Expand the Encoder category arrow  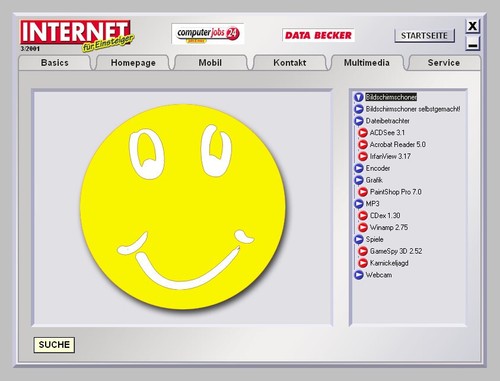click(359, 168)
